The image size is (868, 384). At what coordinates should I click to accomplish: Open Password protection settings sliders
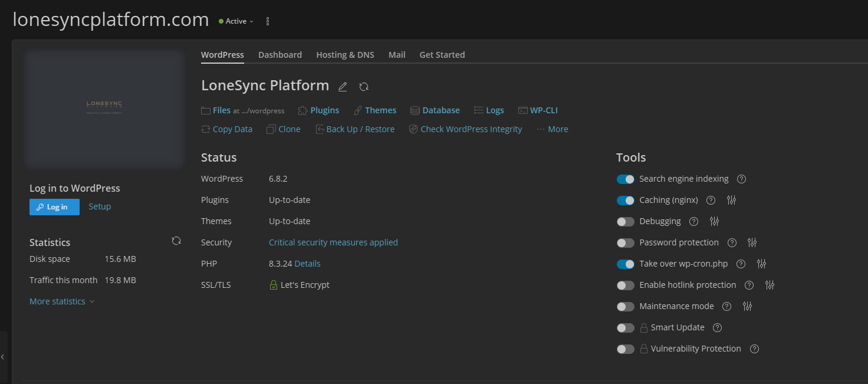tap(752, 242)
